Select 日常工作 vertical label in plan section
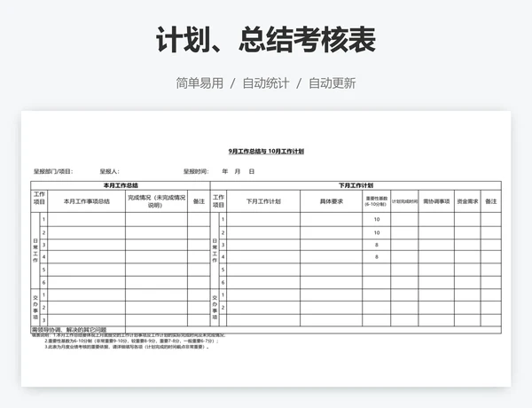 point(215,250)
